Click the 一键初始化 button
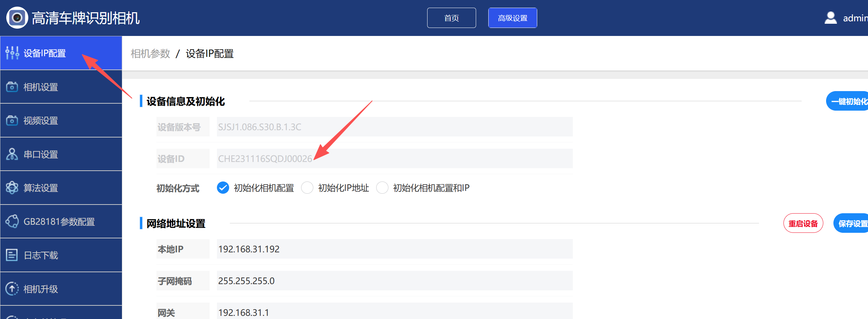The height and width of the screenshot is (319, 868). pyautogui.click(x=847, y=101)
